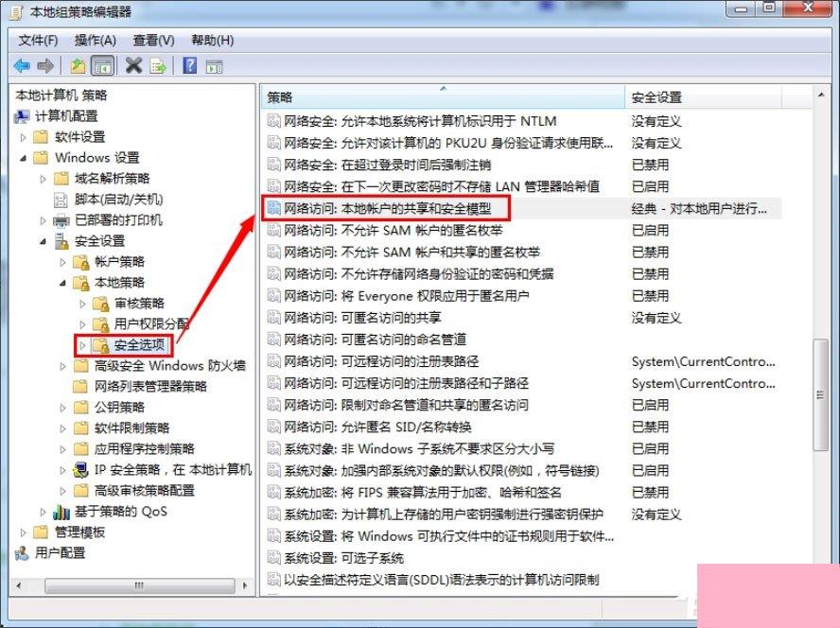Select policy 网络访问: 可匿名访问的命名管道

[x=375, y=340]
